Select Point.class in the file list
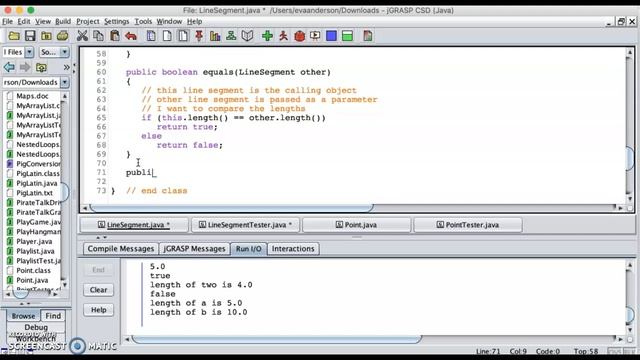The image size is (640, 360). (33, 271)
